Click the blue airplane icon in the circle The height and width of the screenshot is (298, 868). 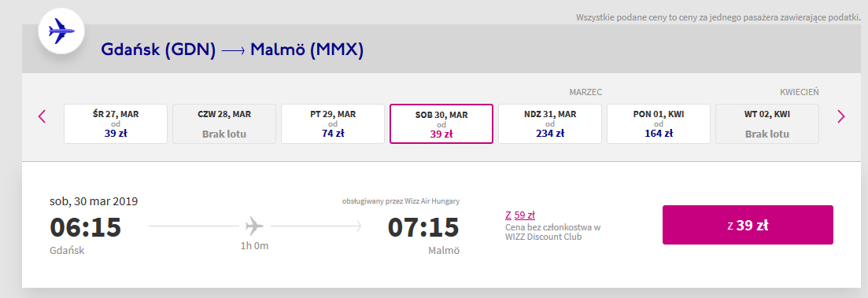pyautogui.click(x=61, y=31)
